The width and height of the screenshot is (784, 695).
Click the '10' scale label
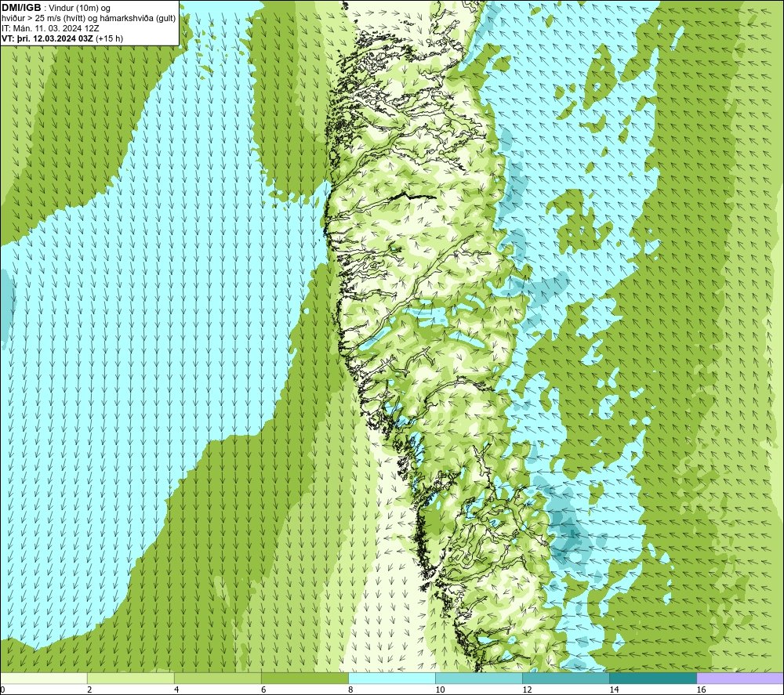click(440, 690)
